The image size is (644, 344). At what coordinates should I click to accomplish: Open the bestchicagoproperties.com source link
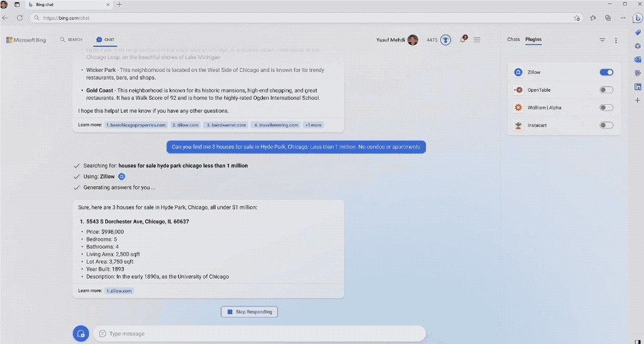coord(136,125)
